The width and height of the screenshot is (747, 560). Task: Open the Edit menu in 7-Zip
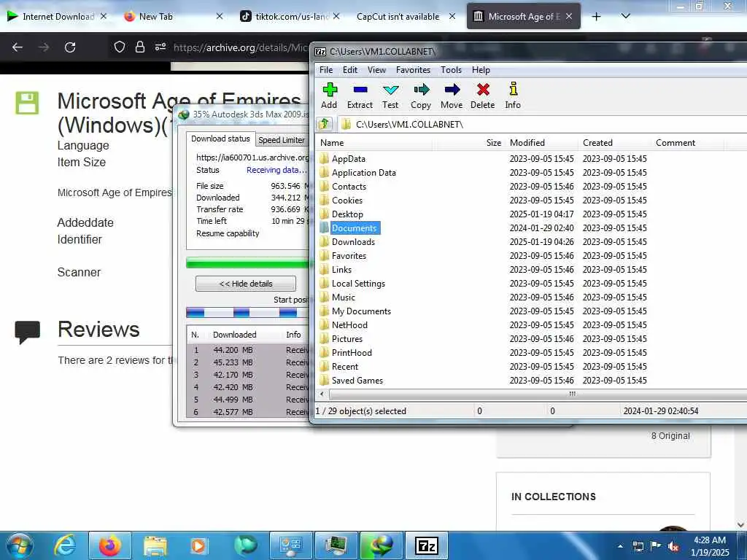(x=350, y=70)
